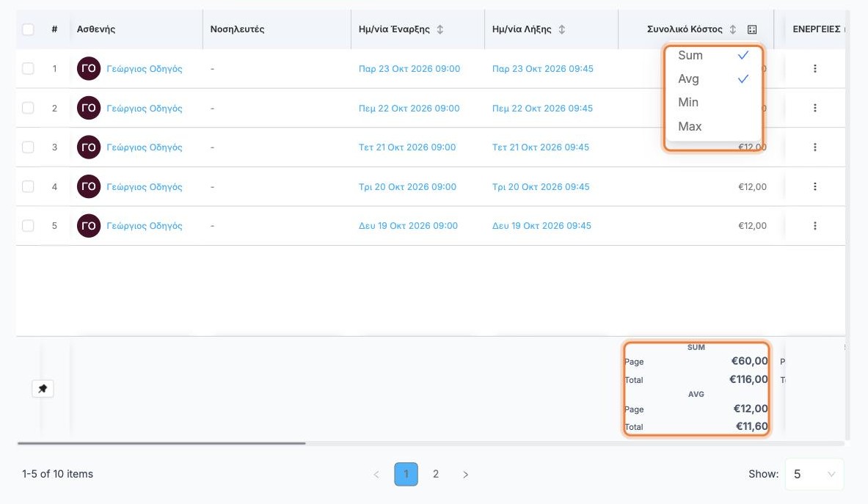This screenshot has height=504, width=868.
Task: Select the checkbox for row 3
Action: (x=28, y=147)
